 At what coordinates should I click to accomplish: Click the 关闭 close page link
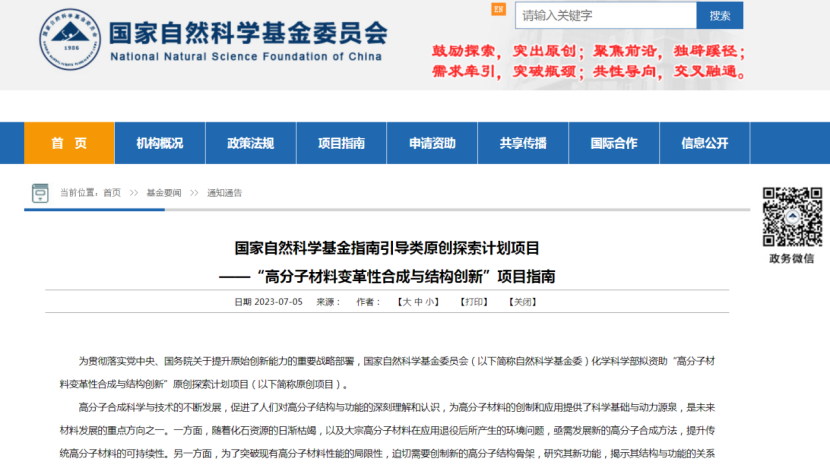(x=523, y=302)
